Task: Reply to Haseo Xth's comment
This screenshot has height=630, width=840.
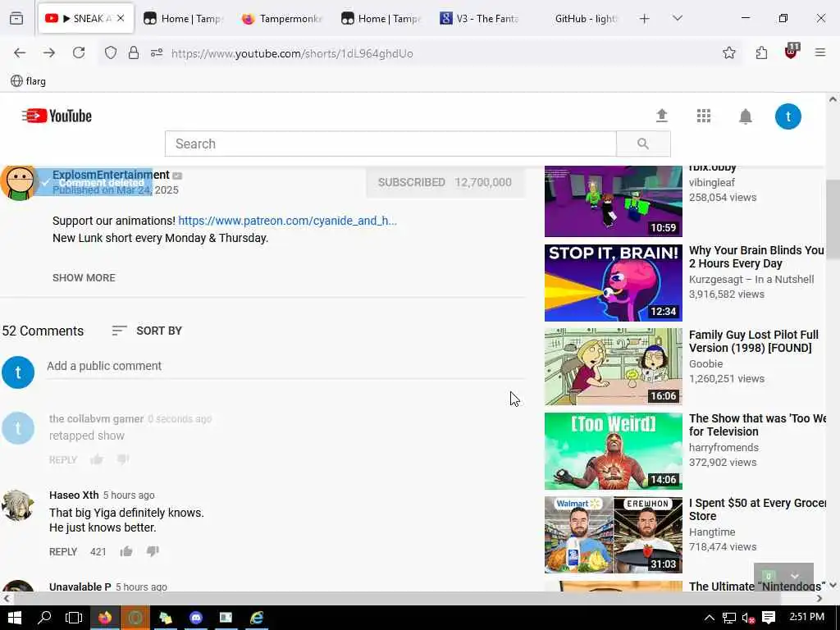Action: [x=63, y=552]
